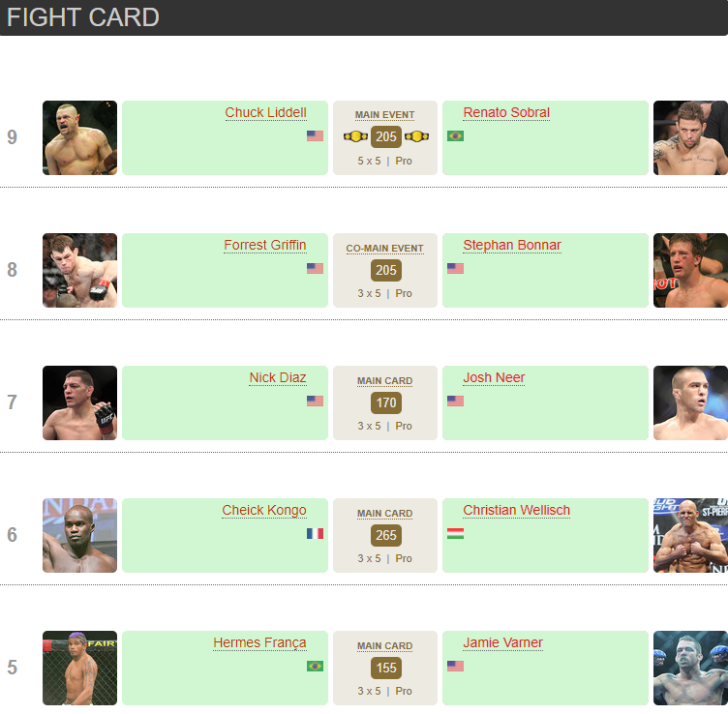Open Nick Diaz's fighter photo
The width and height of the screenshot is (728, 714).
coord(79,402)
